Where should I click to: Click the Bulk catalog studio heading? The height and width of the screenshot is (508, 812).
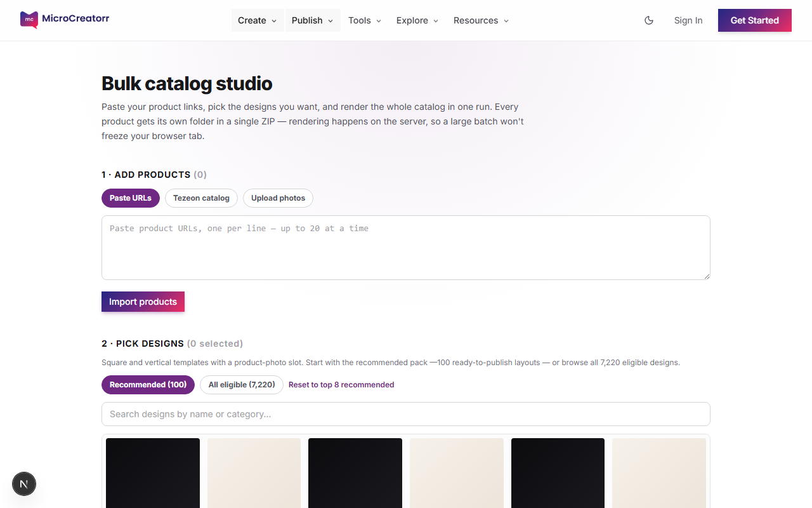pyautogui.click(x=187, y=83)
